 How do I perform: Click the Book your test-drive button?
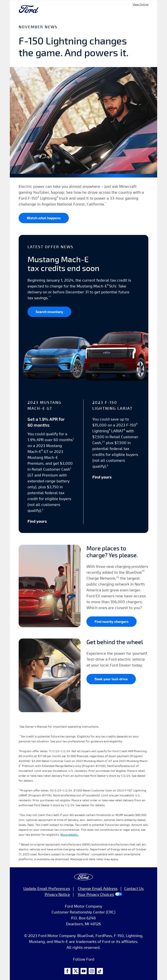pos(111,679)
